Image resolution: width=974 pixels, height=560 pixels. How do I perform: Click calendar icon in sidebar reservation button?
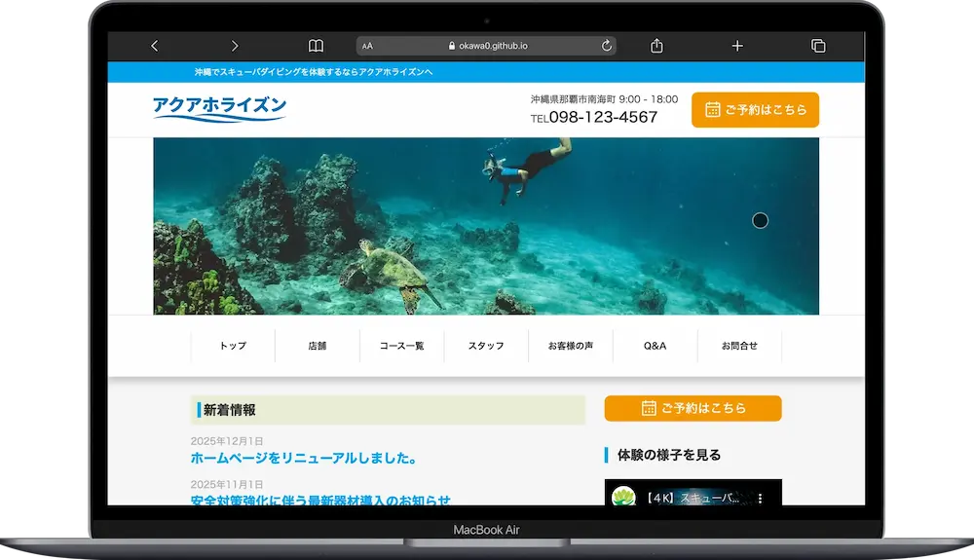(x=649, y=408)
